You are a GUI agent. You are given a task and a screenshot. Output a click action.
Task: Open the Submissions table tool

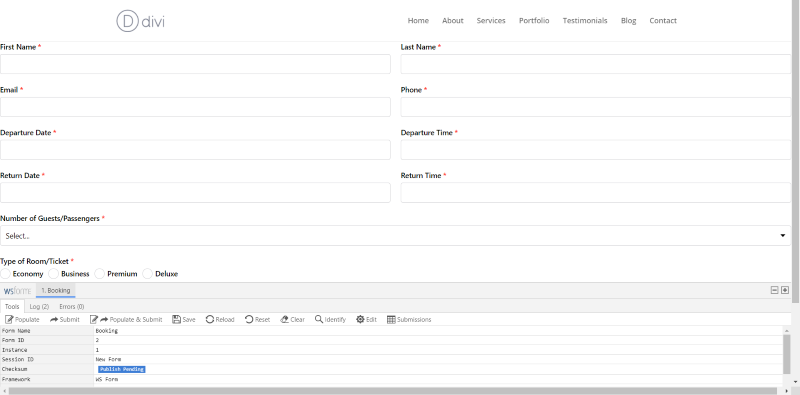(409, 319)
